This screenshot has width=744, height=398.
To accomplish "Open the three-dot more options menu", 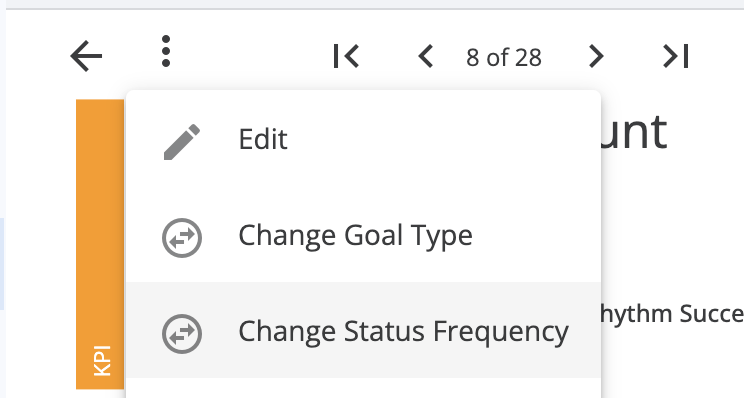I will tap(166, 51).
